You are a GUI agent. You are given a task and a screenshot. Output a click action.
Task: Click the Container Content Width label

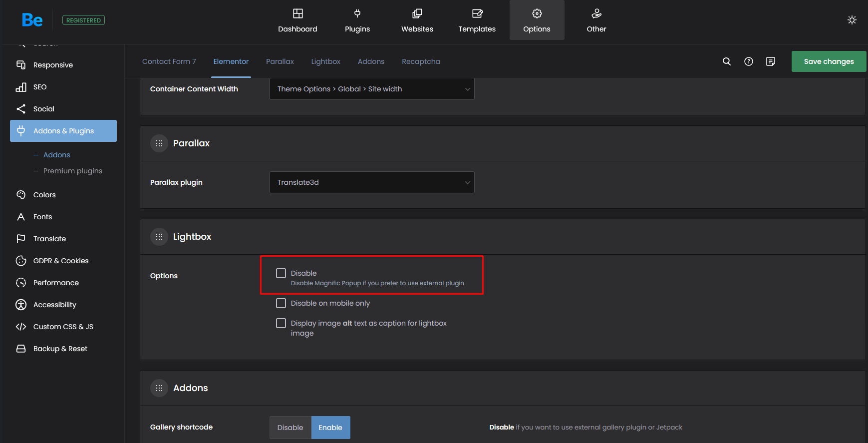(x=194, y=89)
